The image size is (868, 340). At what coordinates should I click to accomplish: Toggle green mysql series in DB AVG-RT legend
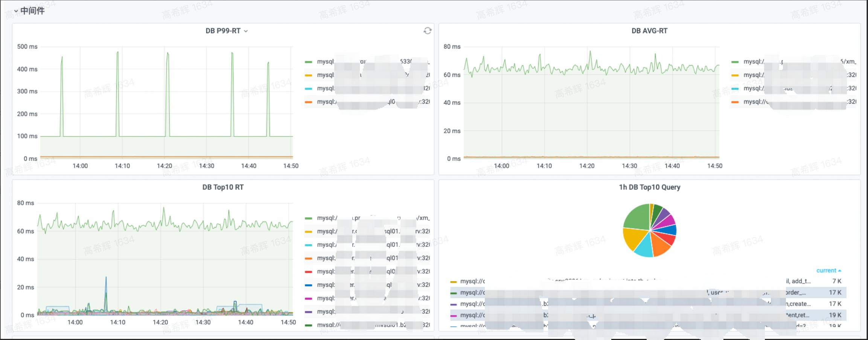(793, 62)
